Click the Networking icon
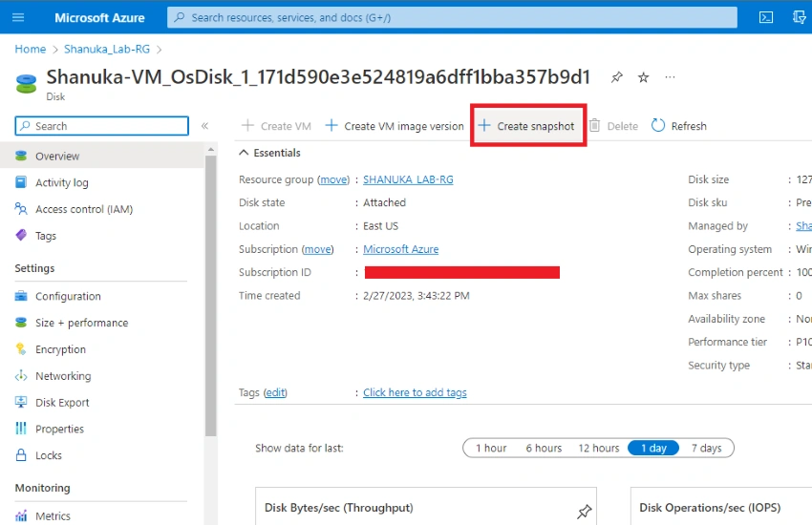The height and width of the screenshot is (525, 812). pyautogui.click(x=21, y=375)
